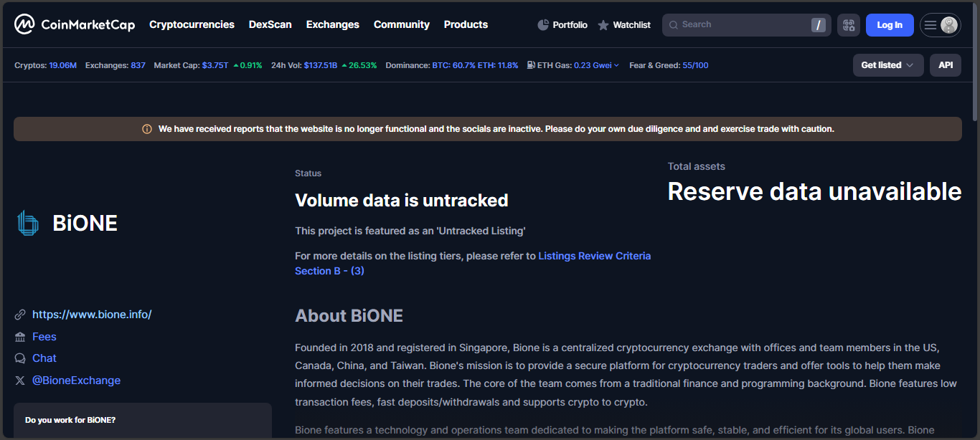Image resolution: width=980 pixels, height=440 pixels.
Task: Click the Dominance BTC 60.7% value
Action: pos(454,65)
